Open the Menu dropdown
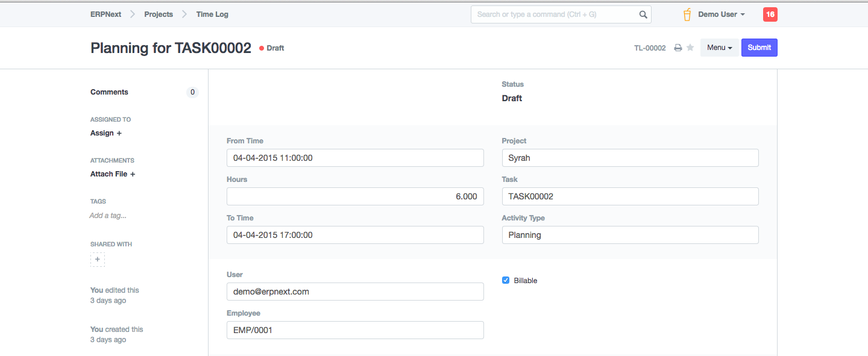 point(719,48)
